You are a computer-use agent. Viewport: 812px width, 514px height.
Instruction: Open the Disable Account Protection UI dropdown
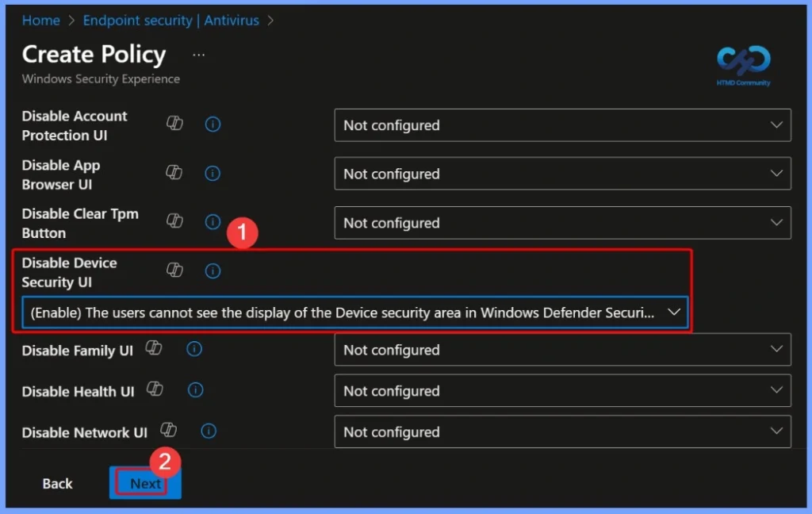[x=562, y=125]
